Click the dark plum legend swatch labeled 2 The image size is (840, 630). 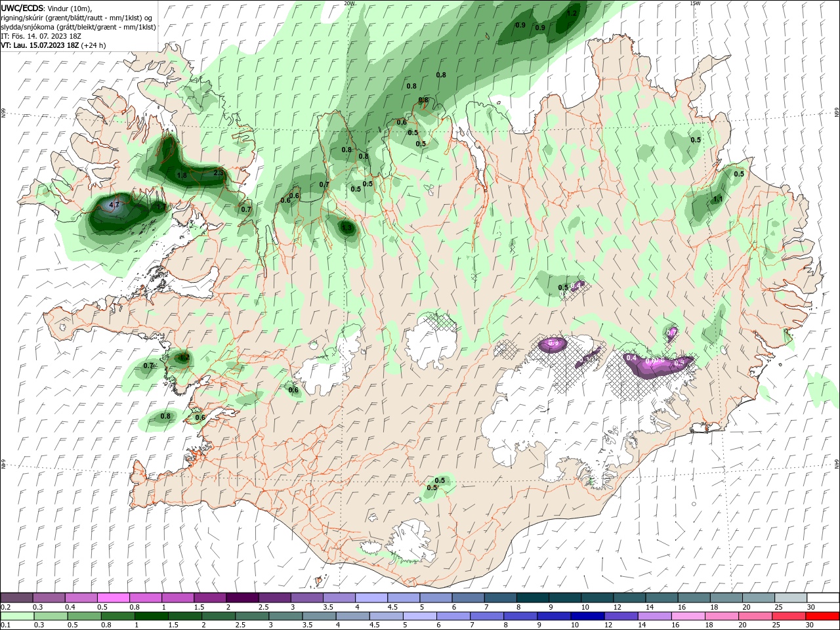(242, 598)
